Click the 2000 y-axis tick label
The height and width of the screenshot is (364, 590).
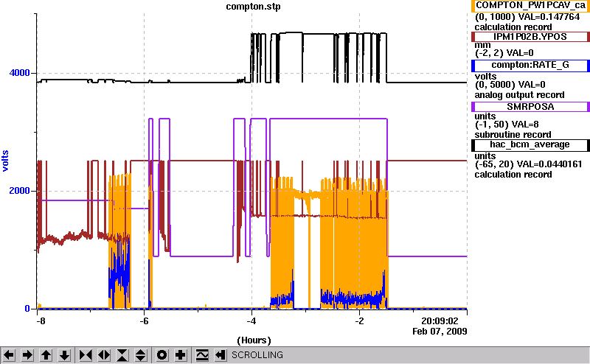(20, 190)
